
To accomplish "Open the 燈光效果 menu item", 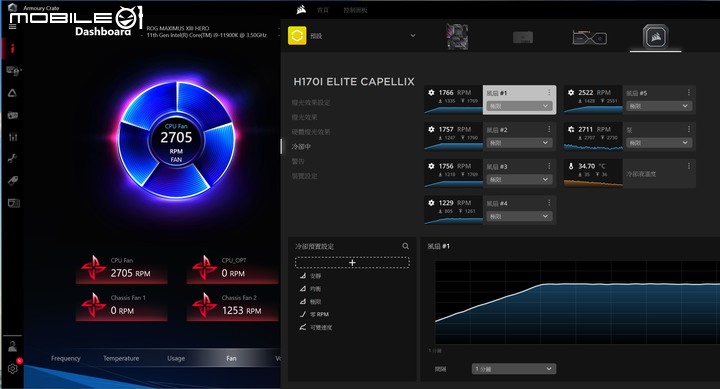I will [304, 117].
